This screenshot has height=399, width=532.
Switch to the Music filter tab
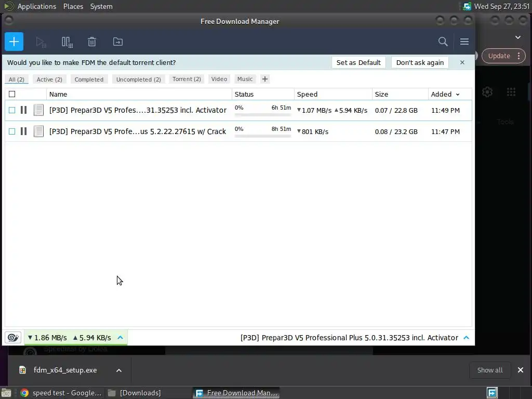click(245, 79)
